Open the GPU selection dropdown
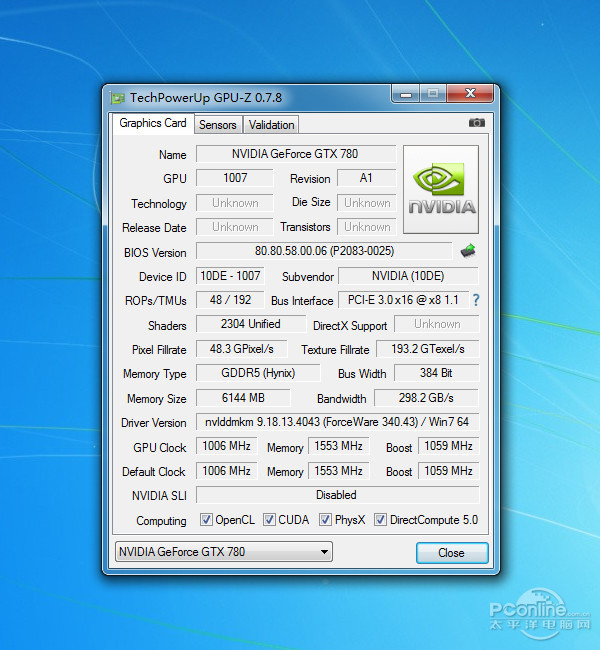The image size is (600, 650). click(222, 552)
